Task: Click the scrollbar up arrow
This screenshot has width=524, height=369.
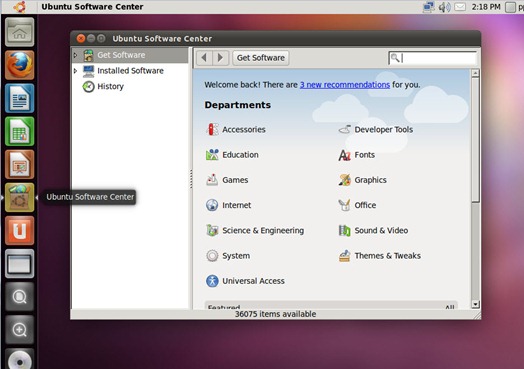Action: tap(475, 73)
